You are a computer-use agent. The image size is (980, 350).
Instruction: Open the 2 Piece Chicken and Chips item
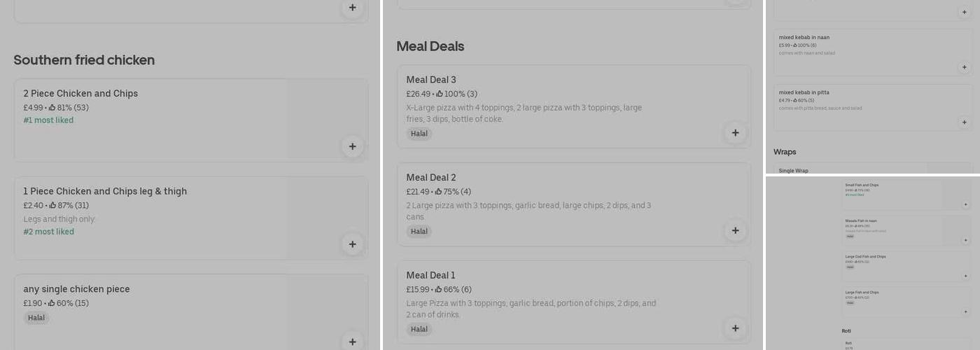tap(80, 94)
